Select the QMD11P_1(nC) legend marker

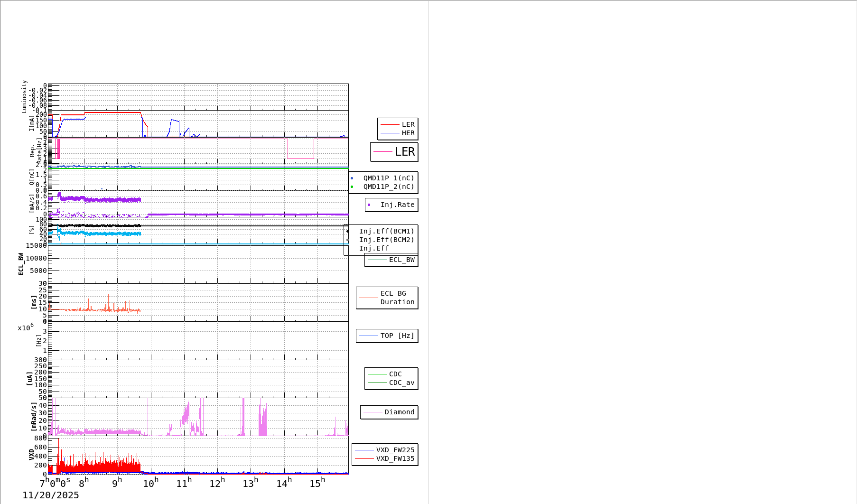352,178
